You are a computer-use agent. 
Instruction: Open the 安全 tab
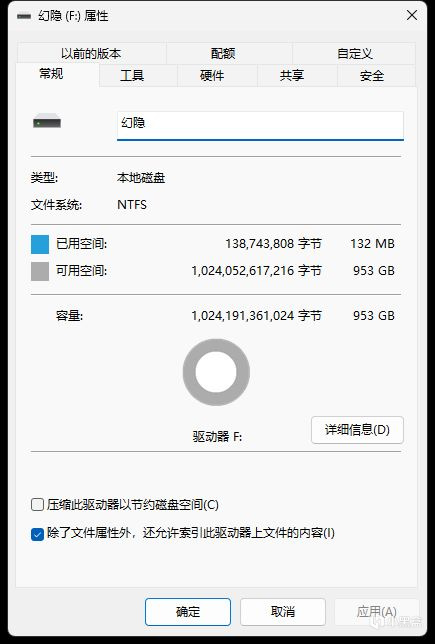(x=372, y=76)
